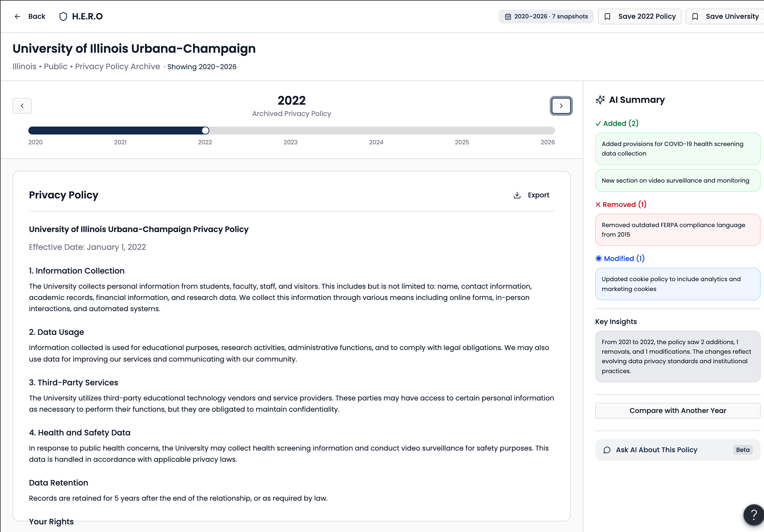Jump to 2021 on the timeline
The width and height of the screenshot is (764, 532).
(x=120, y=142)
